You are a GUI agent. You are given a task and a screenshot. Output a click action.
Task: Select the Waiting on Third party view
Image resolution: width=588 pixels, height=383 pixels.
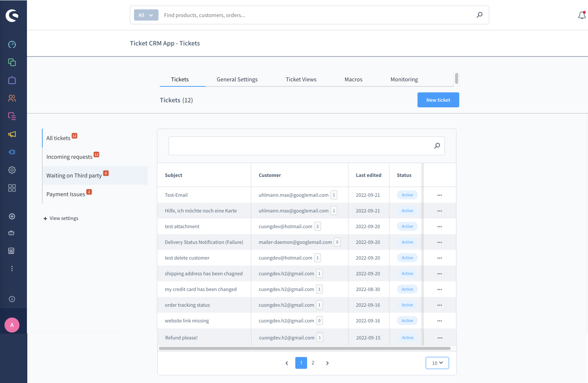[95, 175]
